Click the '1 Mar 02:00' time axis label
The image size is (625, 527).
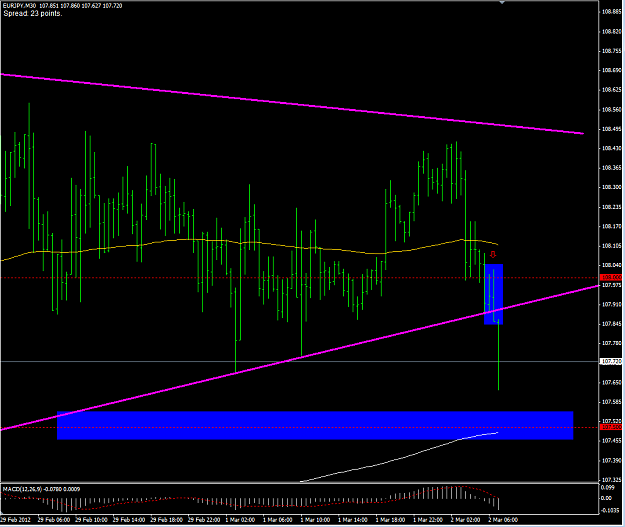(x=240, y=520)
